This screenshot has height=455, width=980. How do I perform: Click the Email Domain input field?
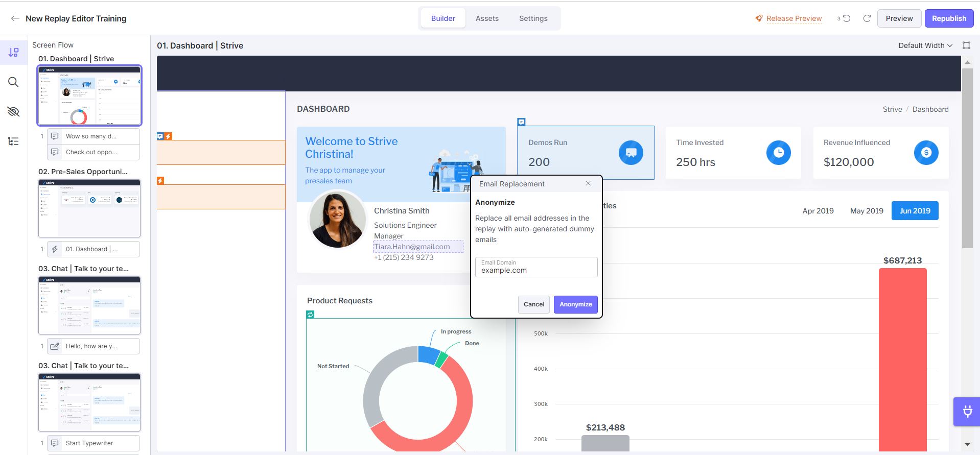(x=536, y=267)
